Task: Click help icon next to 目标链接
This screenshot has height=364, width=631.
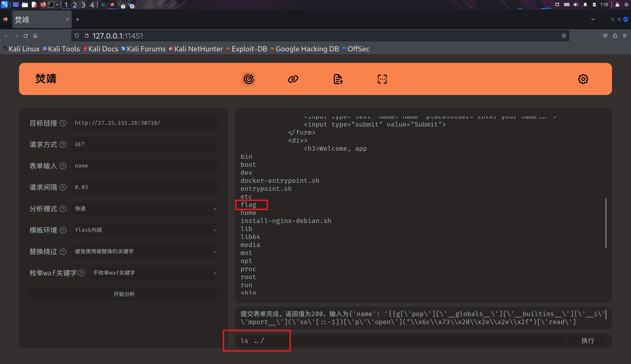Action: tap(63, 123)
